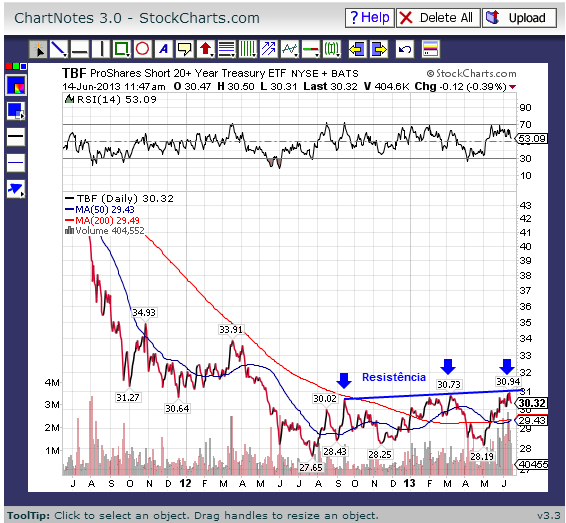Click the 30.73 price label
566x523 pixels.
(x=449, y=384)
